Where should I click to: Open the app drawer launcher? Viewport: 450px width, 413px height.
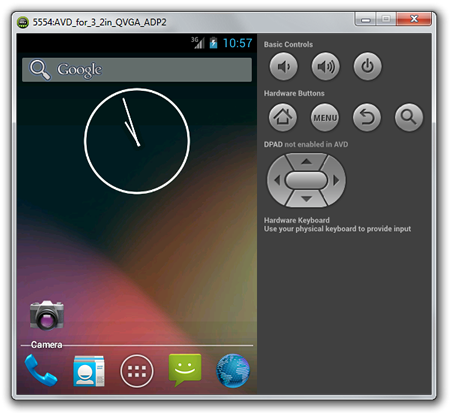pos(137,371)
